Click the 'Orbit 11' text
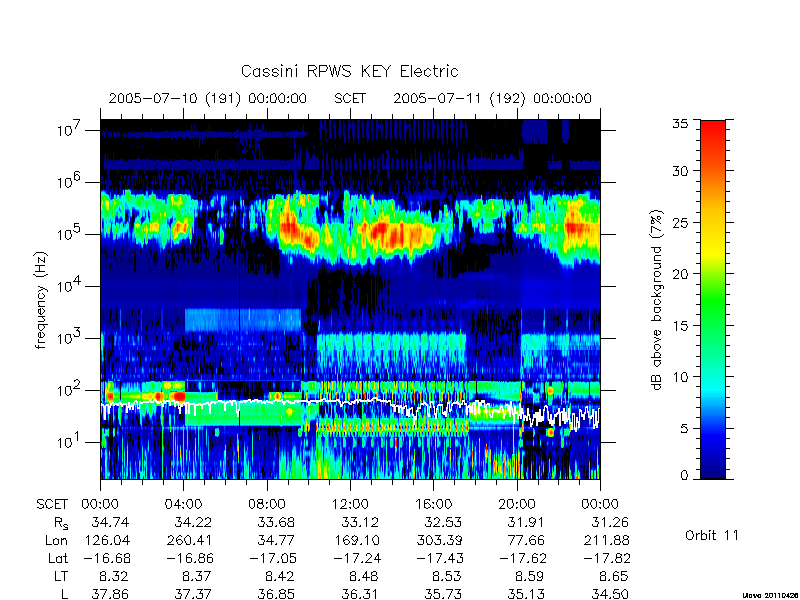The image size is (800, 600). (712, 535)
